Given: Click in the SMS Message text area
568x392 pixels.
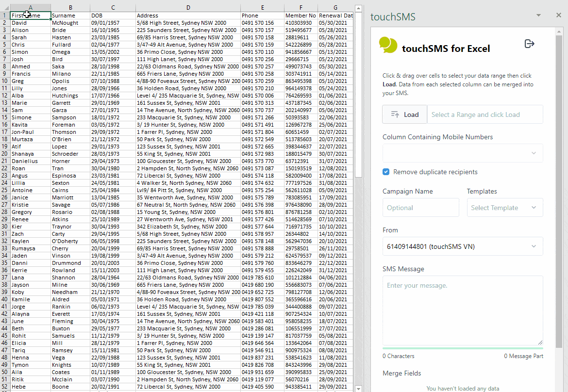Looking at the screenshot, I should [x=462, y=310].
